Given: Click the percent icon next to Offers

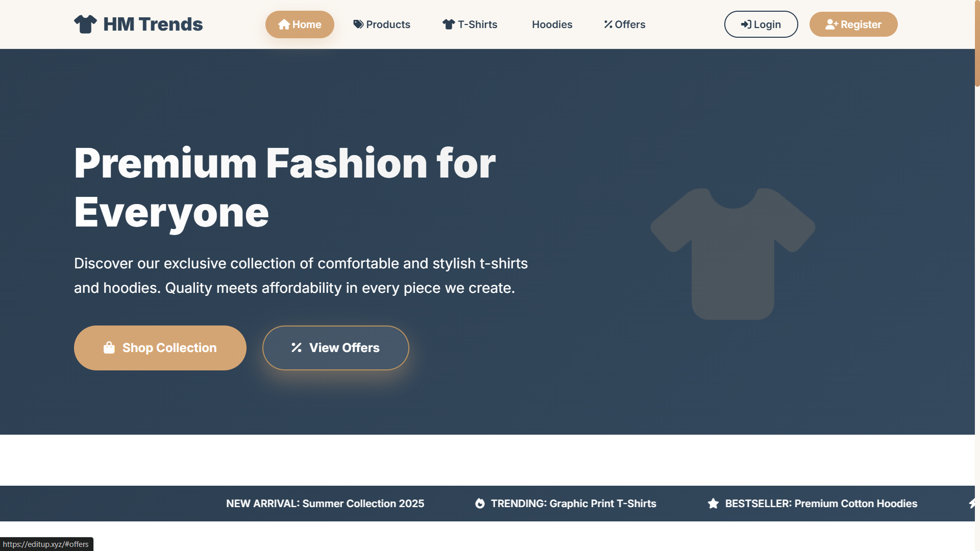Looking at the screenshot, I should (607, 24).
